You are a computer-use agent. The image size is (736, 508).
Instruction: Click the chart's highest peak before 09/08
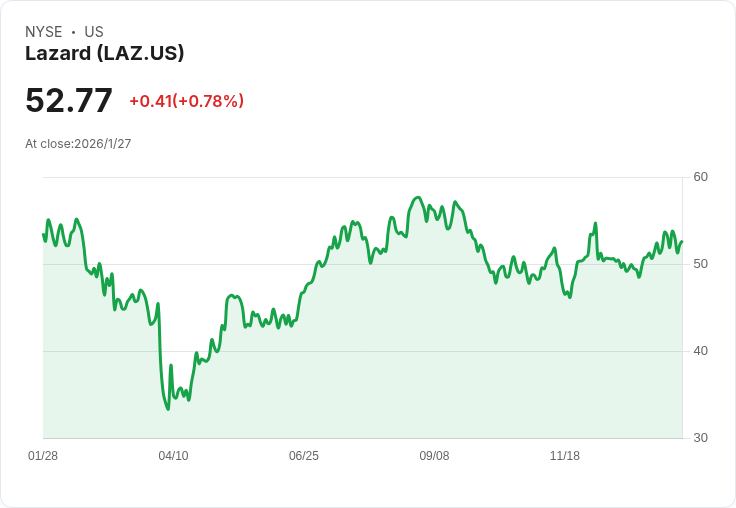[x=419, y=197]
